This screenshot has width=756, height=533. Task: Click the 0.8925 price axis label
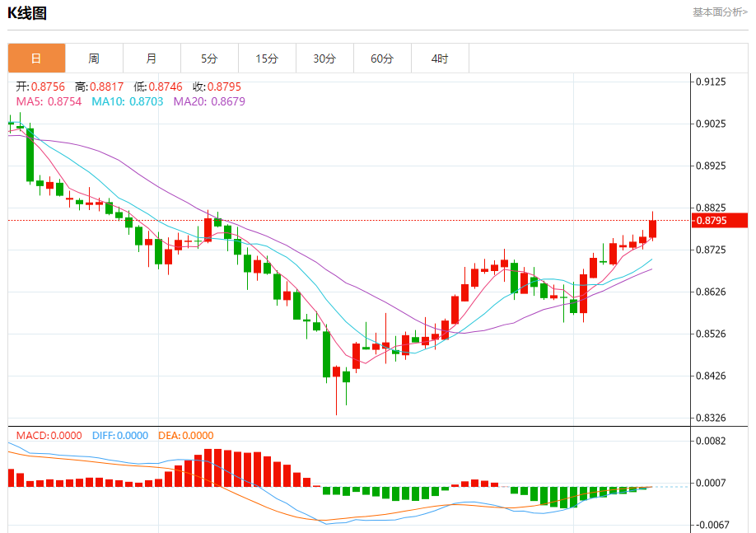pos(711,166)
